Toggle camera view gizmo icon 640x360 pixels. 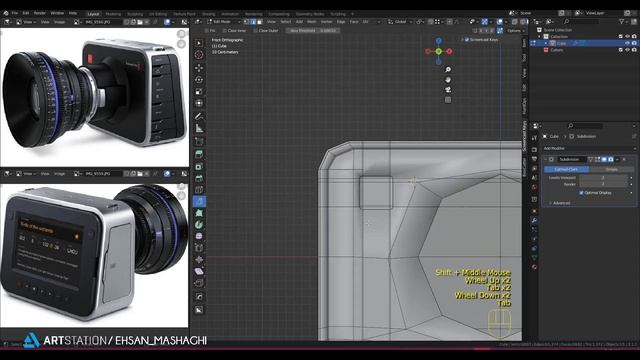pyautogui.click(x=448, y=90)
